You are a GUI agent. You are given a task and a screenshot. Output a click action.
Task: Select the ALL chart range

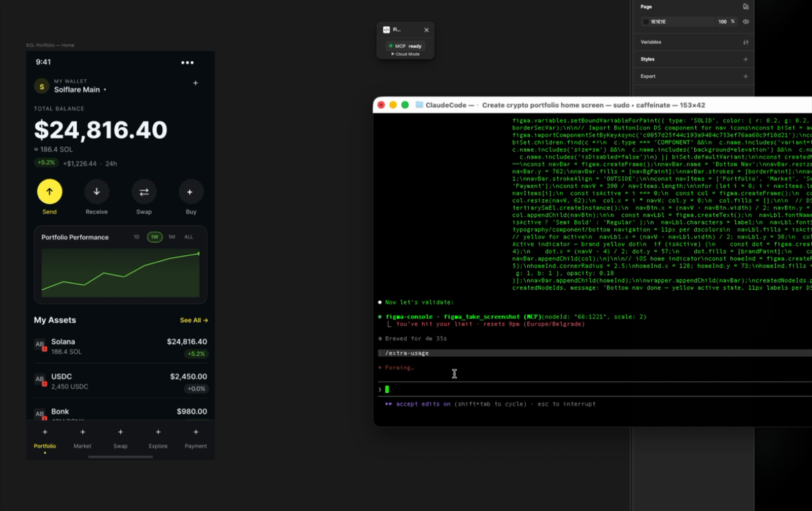pos(189,237)
